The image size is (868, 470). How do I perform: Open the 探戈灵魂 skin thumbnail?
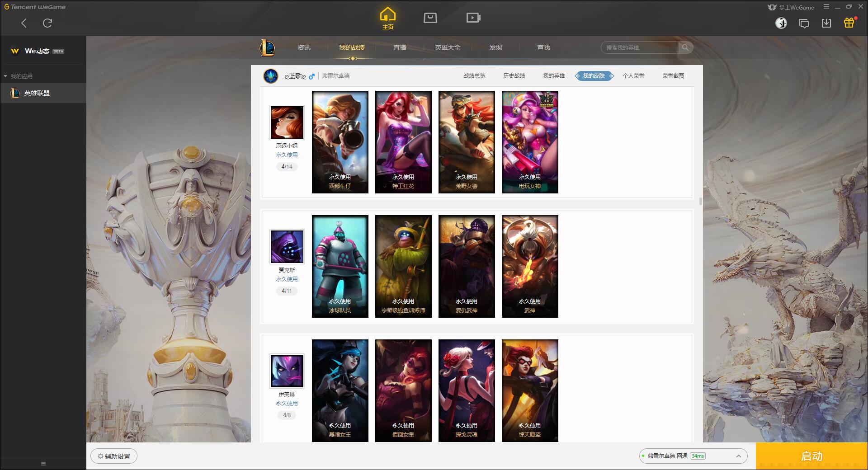click(x=467, y=390)
